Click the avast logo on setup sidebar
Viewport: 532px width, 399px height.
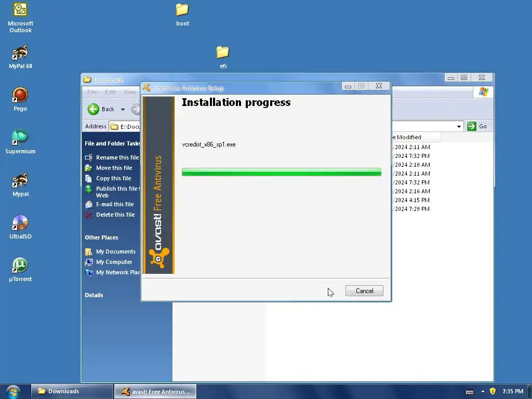[159, 257]
